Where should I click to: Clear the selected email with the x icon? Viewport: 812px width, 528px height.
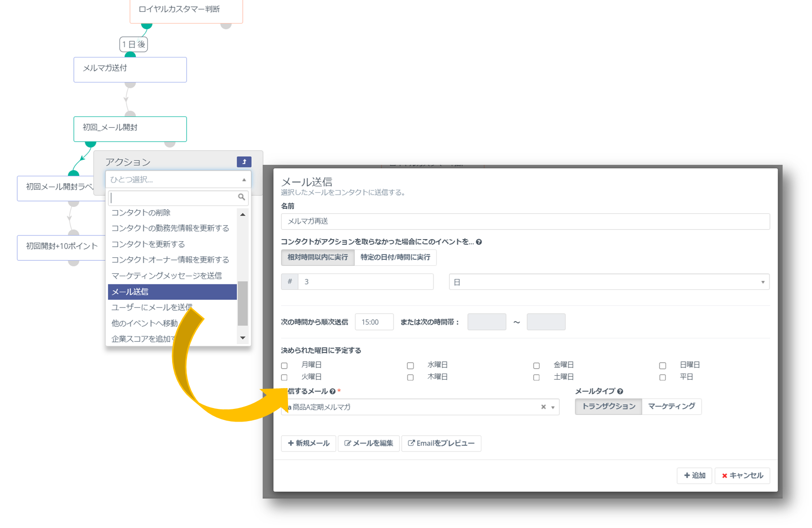(x=543, y=407)
